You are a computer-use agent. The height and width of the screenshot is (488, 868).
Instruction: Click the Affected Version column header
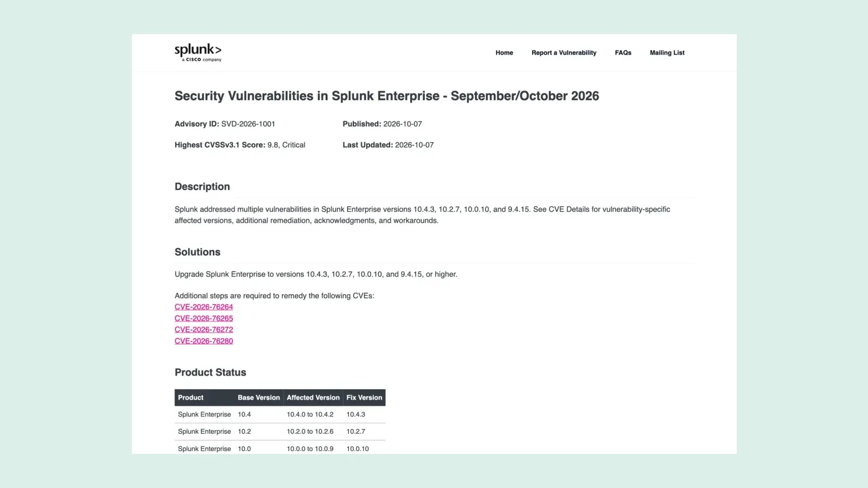[x=313, y=397]
